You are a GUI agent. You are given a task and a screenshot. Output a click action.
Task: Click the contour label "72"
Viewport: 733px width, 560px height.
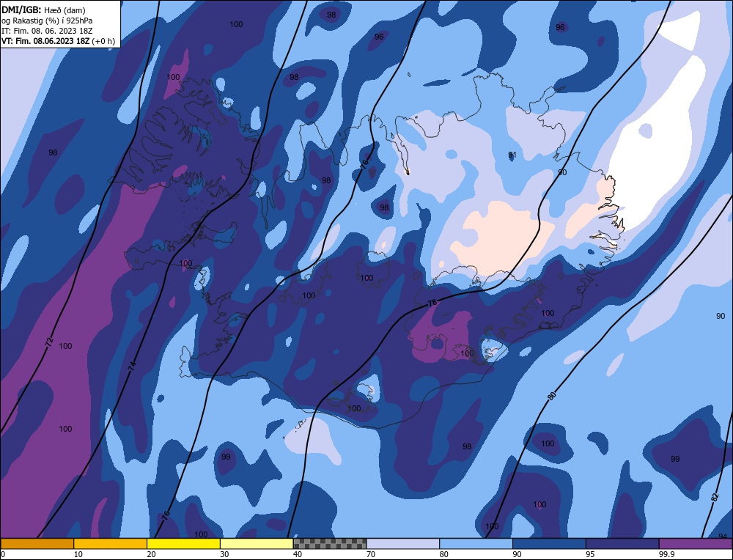tap(49, 342)
